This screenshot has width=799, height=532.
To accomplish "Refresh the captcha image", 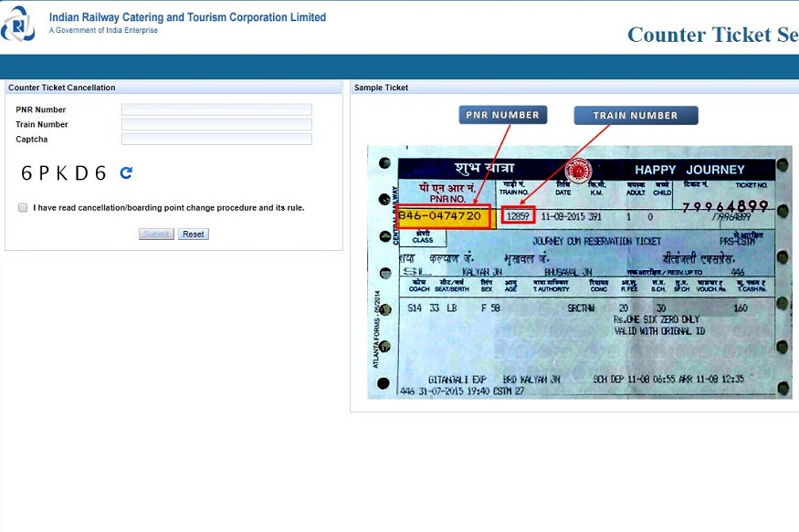I will point(126,172).
